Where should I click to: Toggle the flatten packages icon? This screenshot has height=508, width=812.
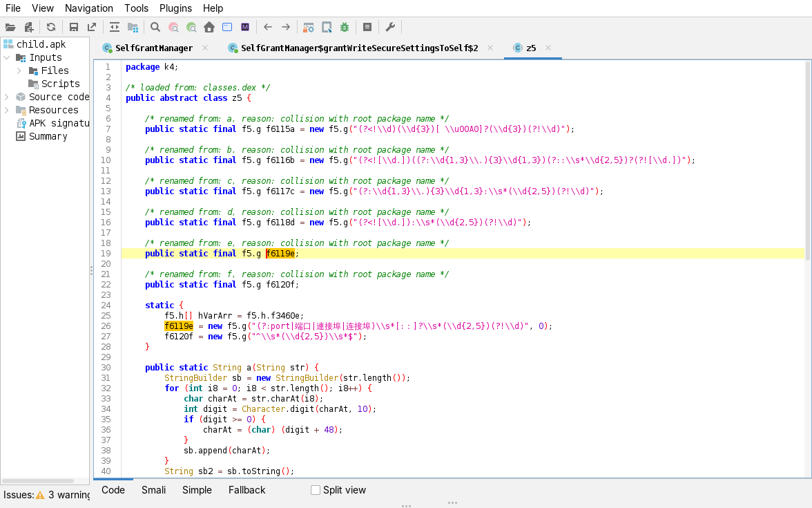coord(133,27)
